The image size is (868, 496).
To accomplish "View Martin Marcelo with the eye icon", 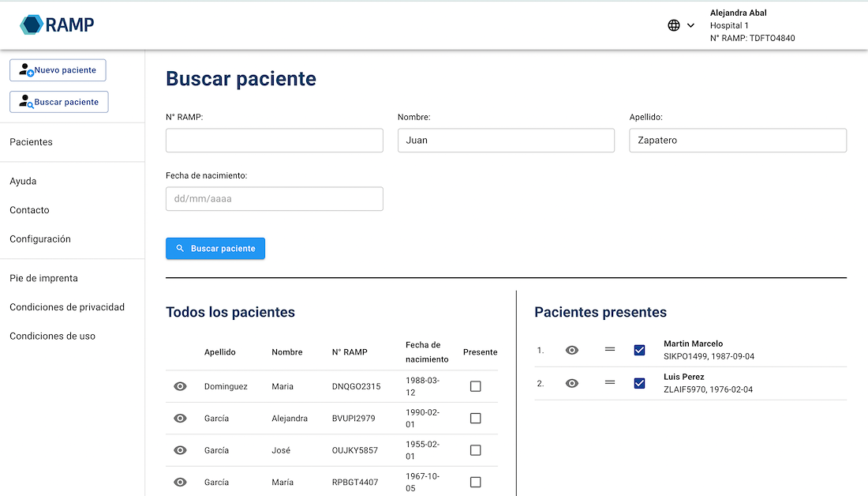I will 572,350.
